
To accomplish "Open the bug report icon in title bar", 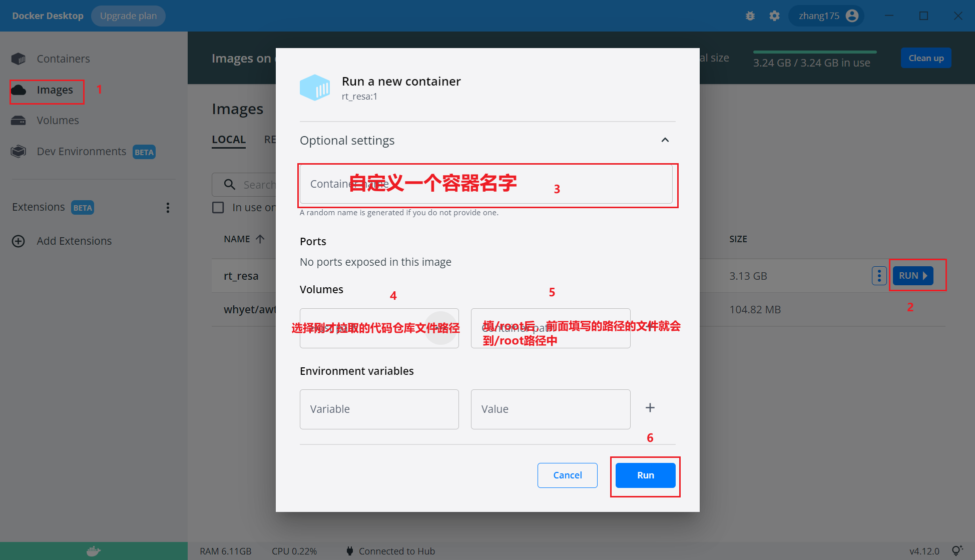I will click(x=750, y=16).
